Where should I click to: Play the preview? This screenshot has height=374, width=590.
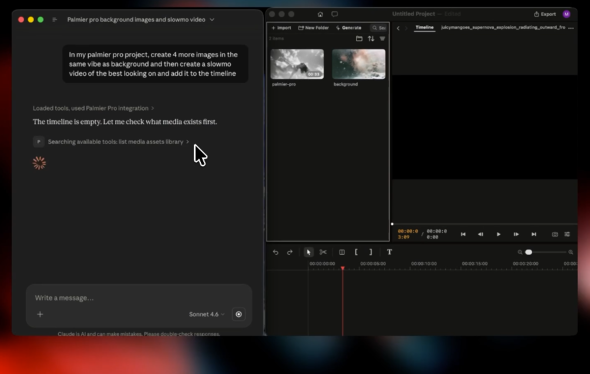[499, 234]
